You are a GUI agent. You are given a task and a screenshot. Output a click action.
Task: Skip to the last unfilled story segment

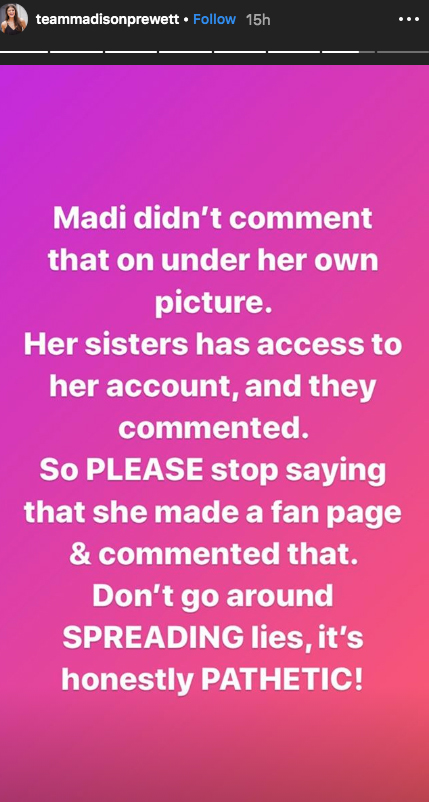click(403, 52)
